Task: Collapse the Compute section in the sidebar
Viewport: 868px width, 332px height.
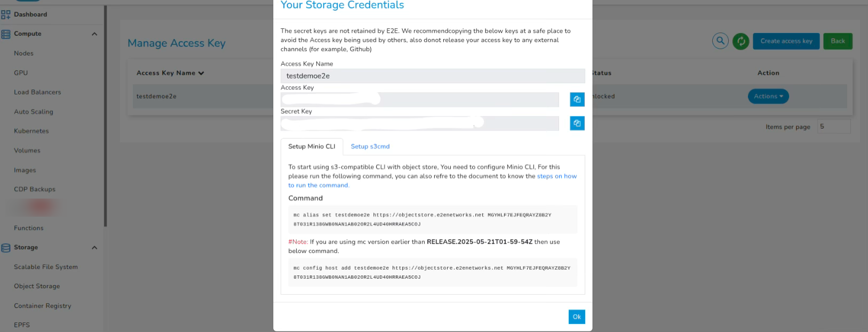Action: [x=94, y=33]
